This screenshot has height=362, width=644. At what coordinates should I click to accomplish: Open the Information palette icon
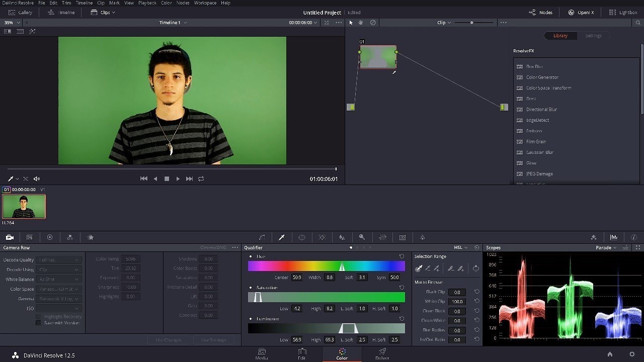click(634, 237)
